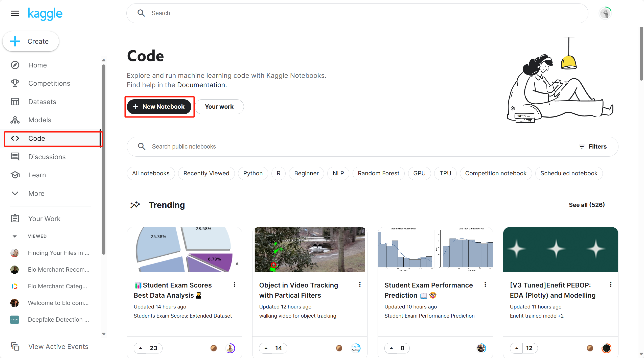Select the Recently Viewed filter chip
Viewport: 644px width, 358px height.
206,173
